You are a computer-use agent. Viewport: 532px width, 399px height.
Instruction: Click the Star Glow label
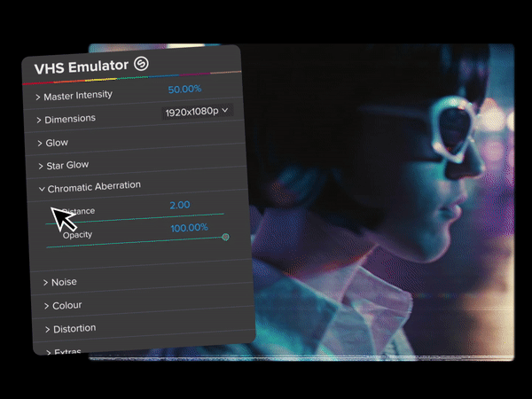67,165
